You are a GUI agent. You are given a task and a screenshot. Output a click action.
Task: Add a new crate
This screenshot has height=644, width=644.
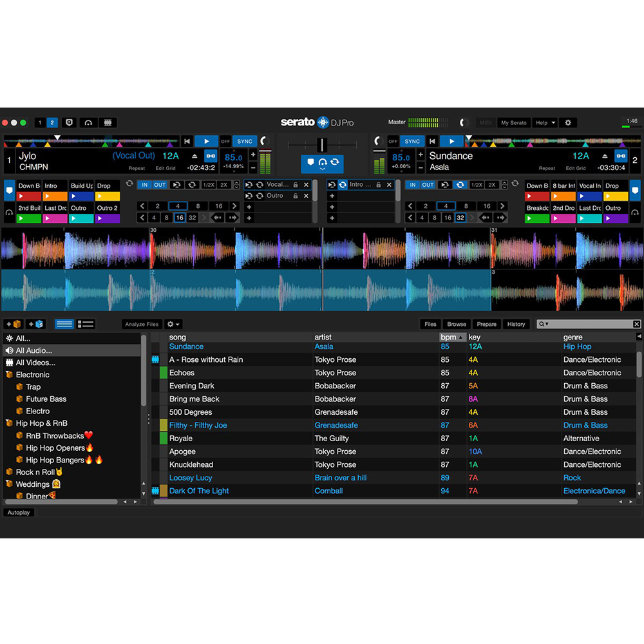[x=14, y=324]
